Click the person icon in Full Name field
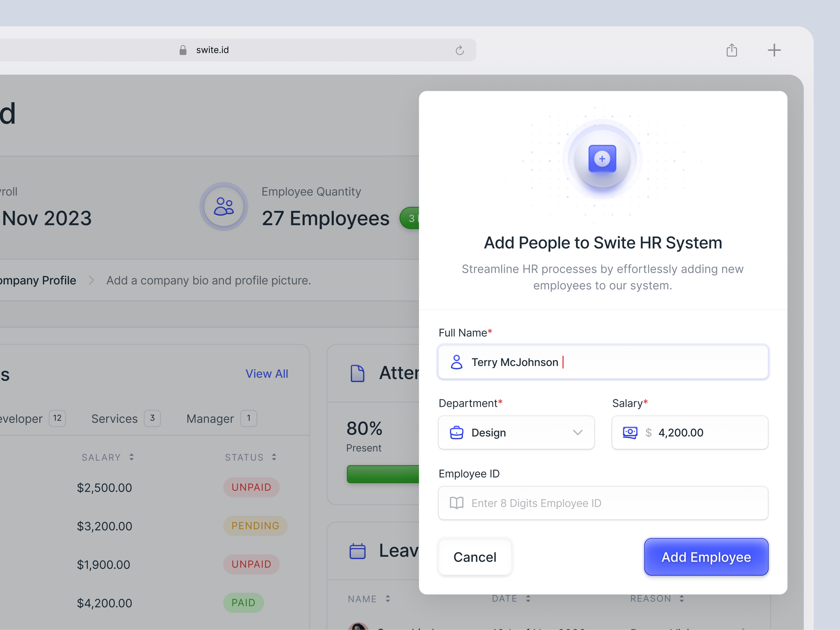This screenshot has width=840, height=630. (456, 362)
